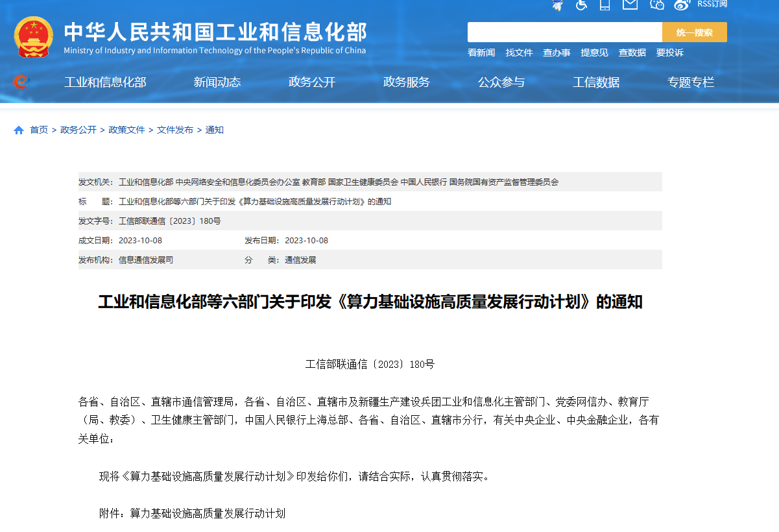Click 通知 in the breadcrumb
This screenshot has height=532, width=779.
pos(215,130)
